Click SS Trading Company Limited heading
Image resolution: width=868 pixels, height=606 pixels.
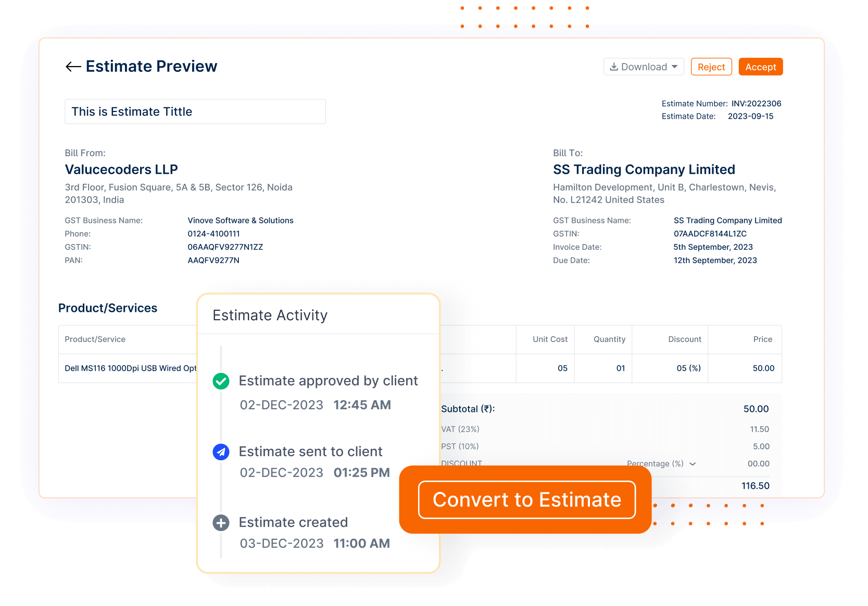coord(644,170)
